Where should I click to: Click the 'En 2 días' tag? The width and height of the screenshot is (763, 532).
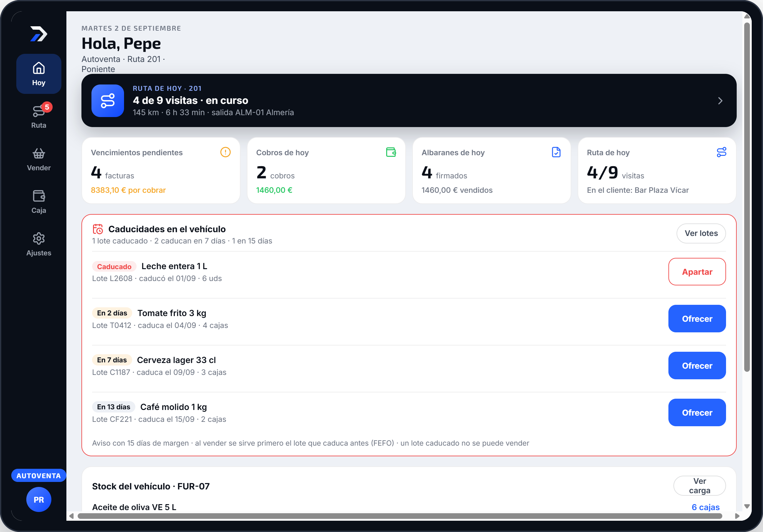(112, 313)
